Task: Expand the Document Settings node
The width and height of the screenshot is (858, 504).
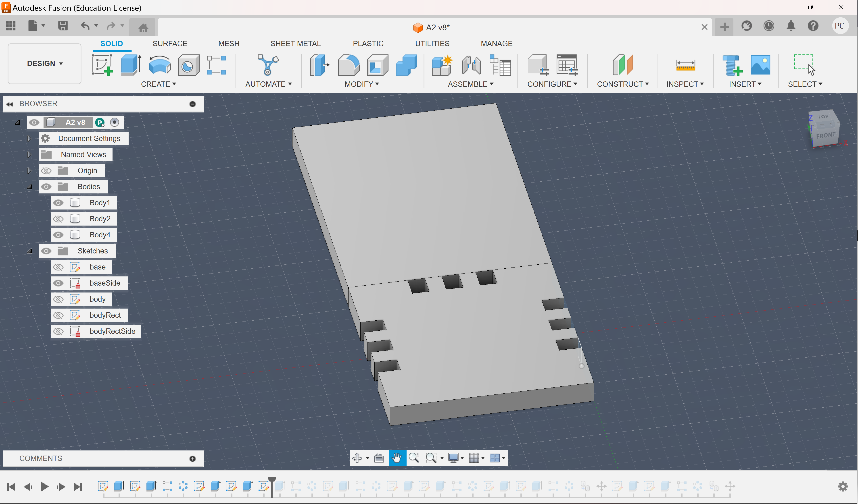Action: point(29,139)
